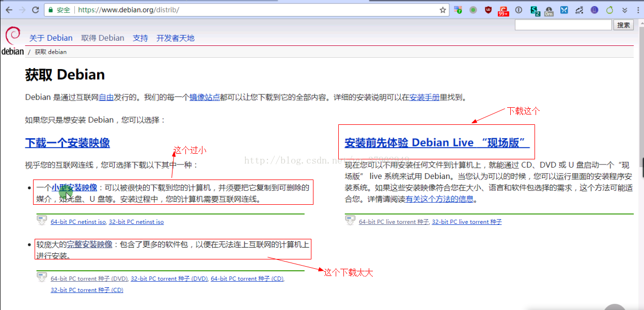Open the uBlock Origin shield extension
This screenshot has width=644, height=310.
coord(488,10)
